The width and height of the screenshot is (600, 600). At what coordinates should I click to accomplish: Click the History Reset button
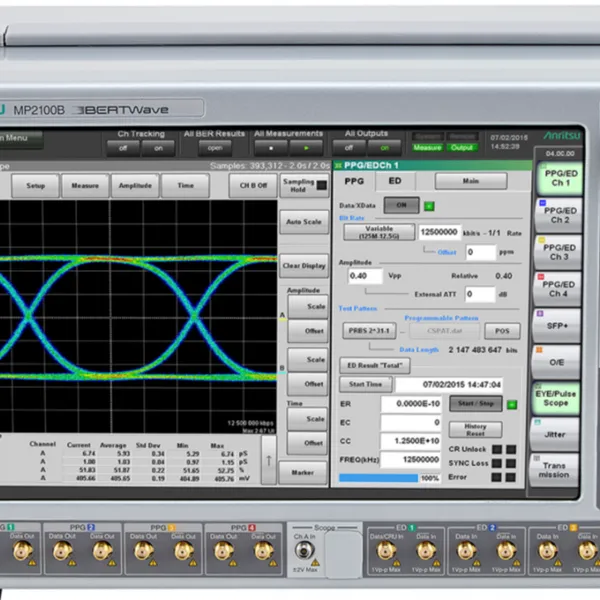(475, 430)
